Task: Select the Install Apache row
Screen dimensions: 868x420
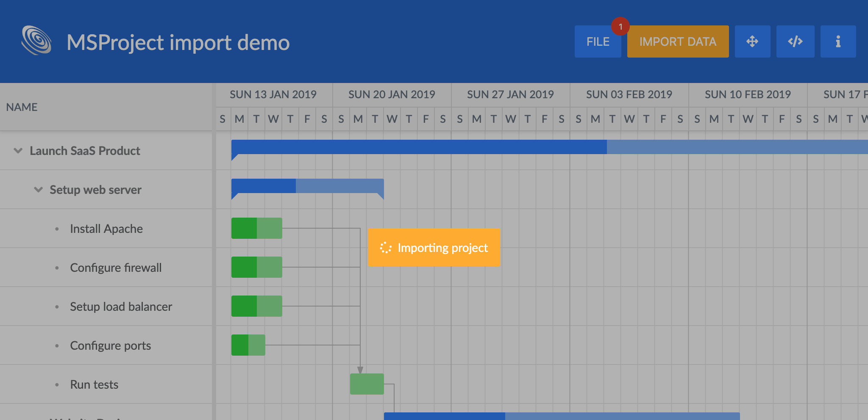Action: click(106, 229)
